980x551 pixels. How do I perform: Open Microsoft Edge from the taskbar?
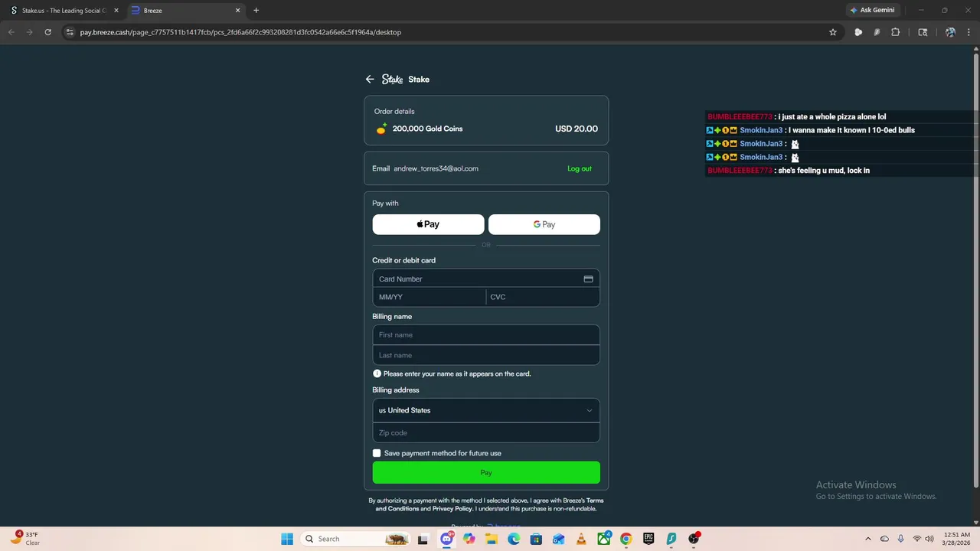click(514, 539)
